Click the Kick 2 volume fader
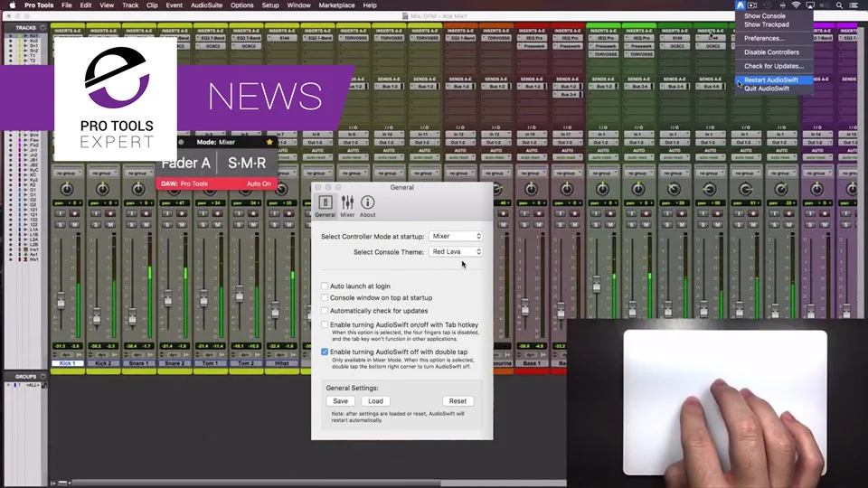Image resolution: width=868 pixels, height=488 pixels. (x=97, y=316)
